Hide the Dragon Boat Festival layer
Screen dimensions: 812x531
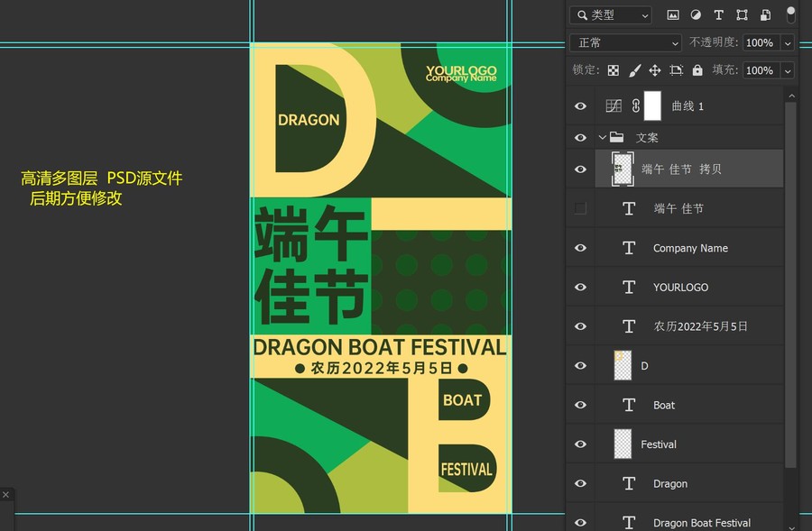pyautogui.click(x=580, y=523)
